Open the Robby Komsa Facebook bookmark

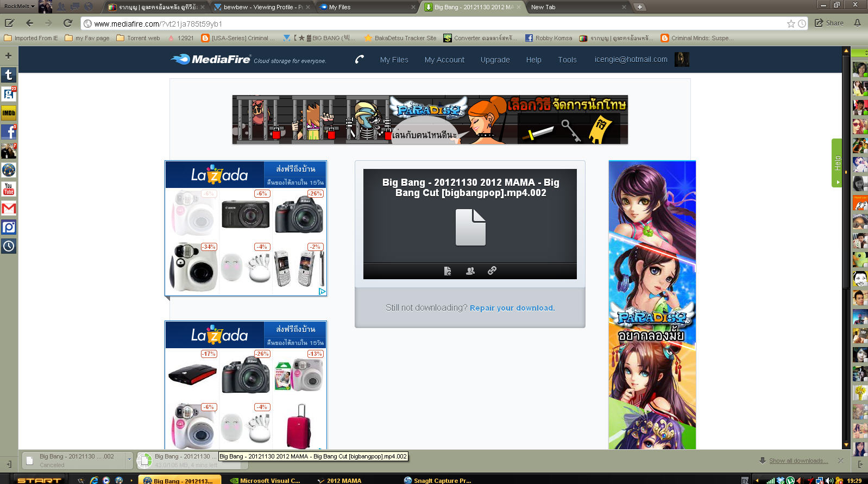[549, 38]
